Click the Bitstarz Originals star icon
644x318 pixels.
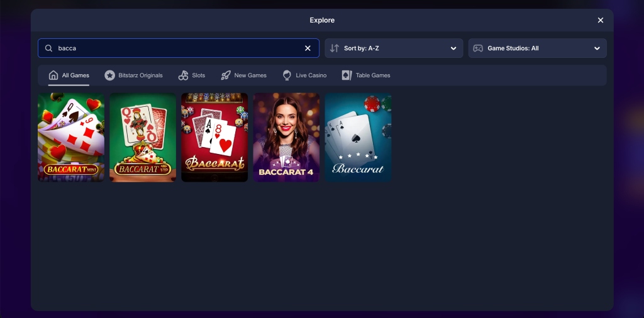click(x=109, y=75)
